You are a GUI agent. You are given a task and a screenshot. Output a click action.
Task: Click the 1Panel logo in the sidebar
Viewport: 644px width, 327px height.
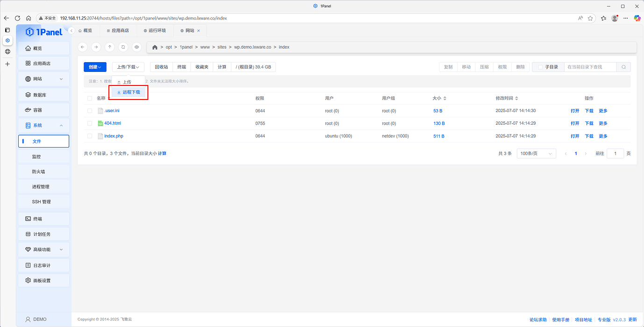point(44,32)
